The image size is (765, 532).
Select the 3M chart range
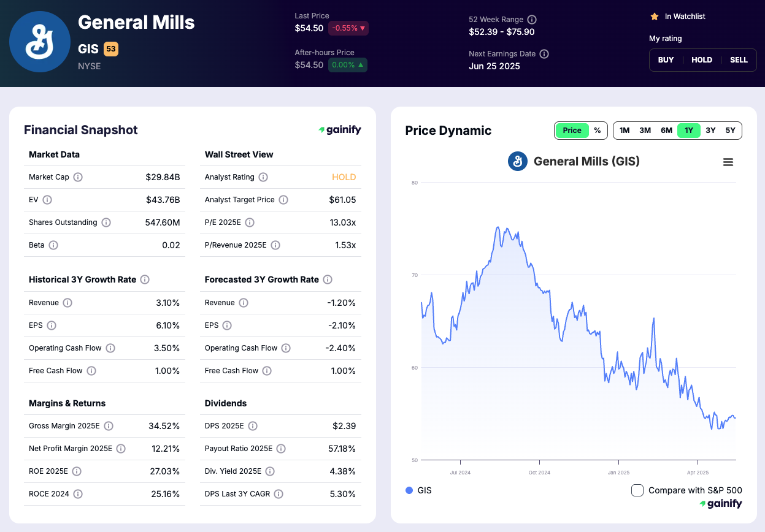coord(645,131)
